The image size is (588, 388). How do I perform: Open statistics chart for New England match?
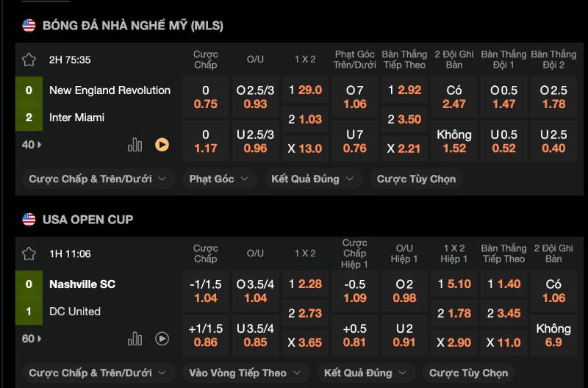(x=135, y=145)
